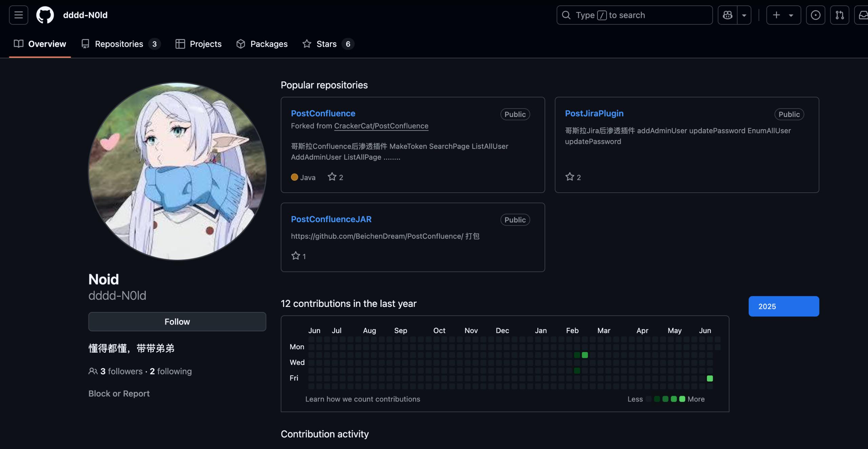The image size is (868, 449).
Task: Open Learn how we count contributions
Action: click(362, 399)
